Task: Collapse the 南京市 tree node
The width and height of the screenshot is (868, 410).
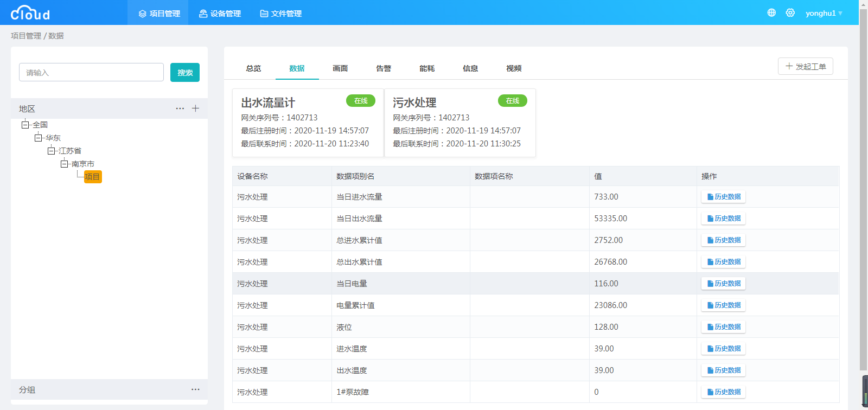Action: click(x=64, y=164)
